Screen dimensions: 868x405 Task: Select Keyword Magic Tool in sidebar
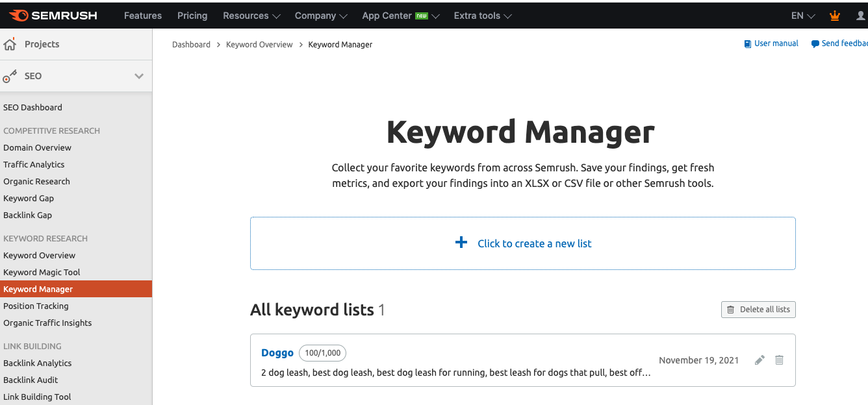42,272
